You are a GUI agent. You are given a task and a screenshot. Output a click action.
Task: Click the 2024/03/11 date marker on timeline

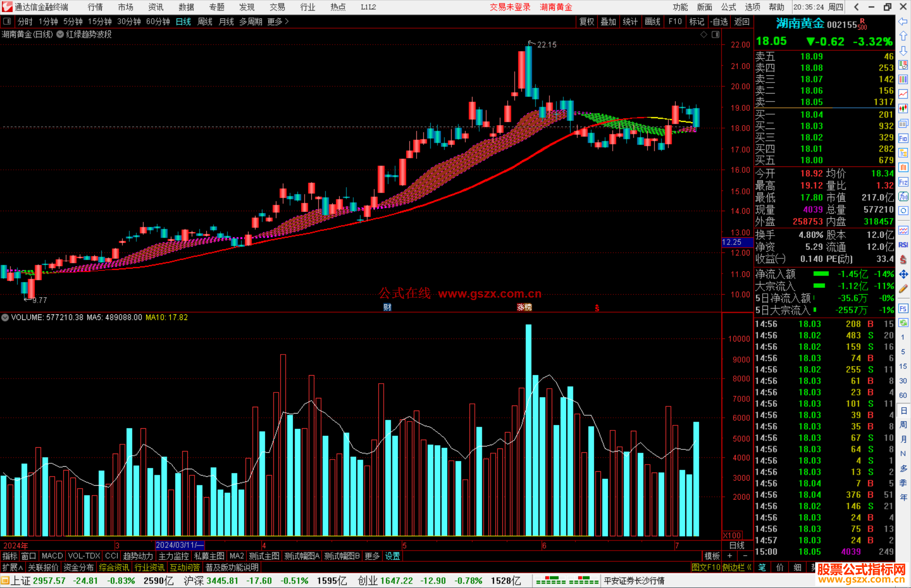(x=179, y=545)
